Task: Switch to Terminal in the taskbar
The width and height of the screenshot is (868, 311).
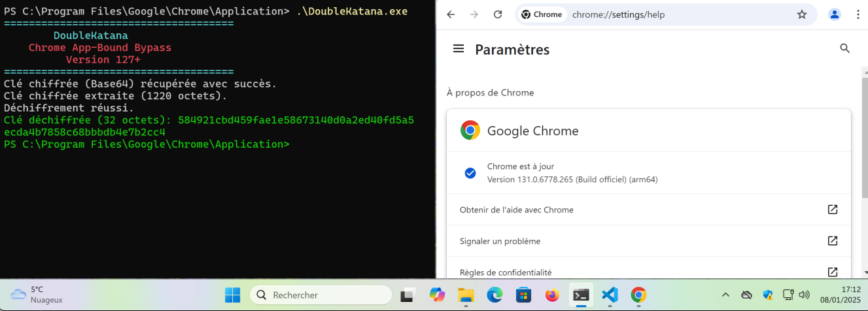Action: (581, 295)
